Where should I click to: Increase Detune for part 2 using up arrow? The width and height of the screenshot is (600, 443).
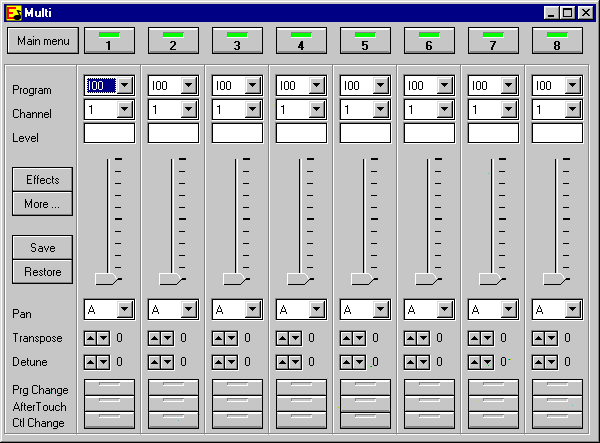coord(155,362)
